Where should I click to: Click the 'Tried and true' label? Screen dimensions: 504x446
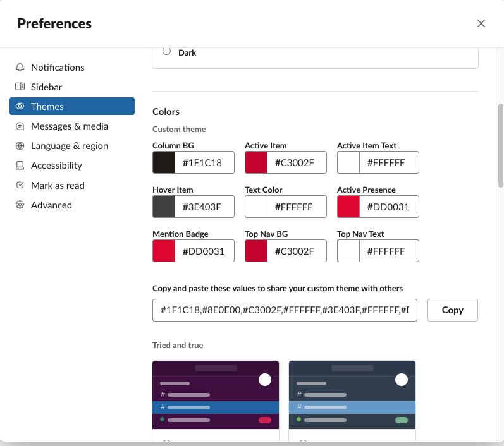(x=178, y=345)
